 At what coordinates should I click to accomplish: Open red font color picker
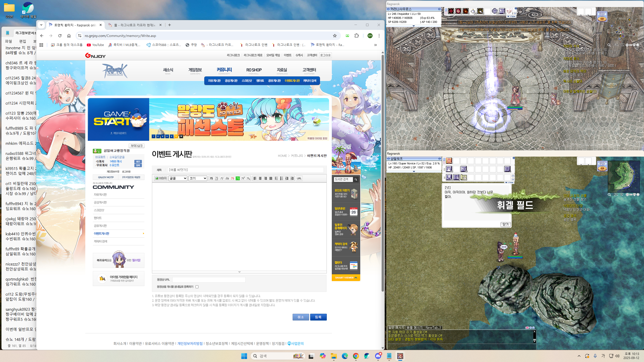(232, 178)
